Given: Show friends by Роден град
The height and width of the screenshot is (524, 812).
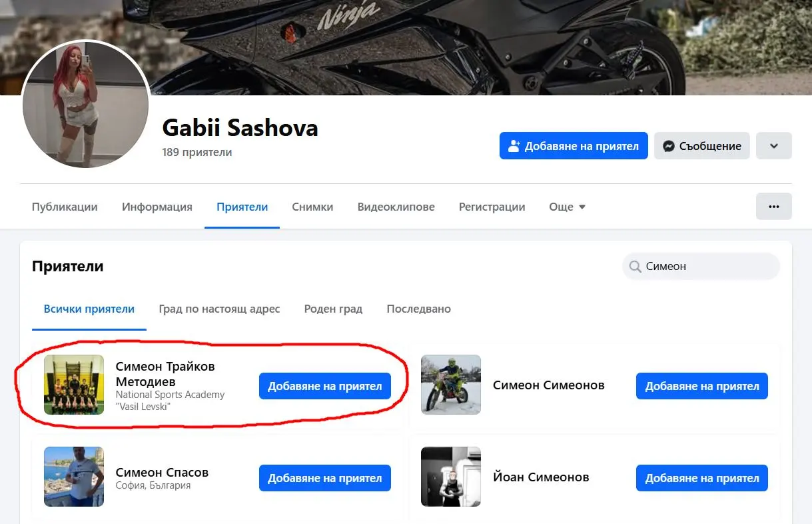Looking at the screenshot, I should [333, 309].
